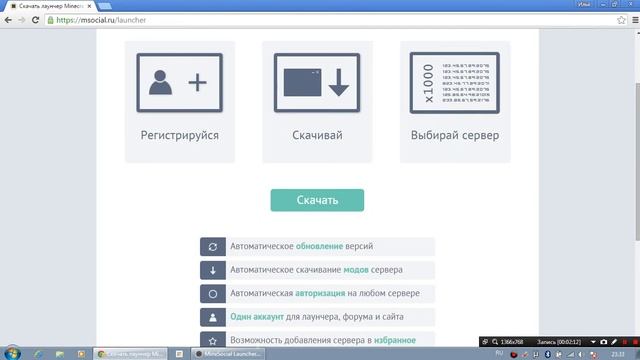Click the обновление highlighted word
The image size is (640, 360).
click(x=319, y=246)
